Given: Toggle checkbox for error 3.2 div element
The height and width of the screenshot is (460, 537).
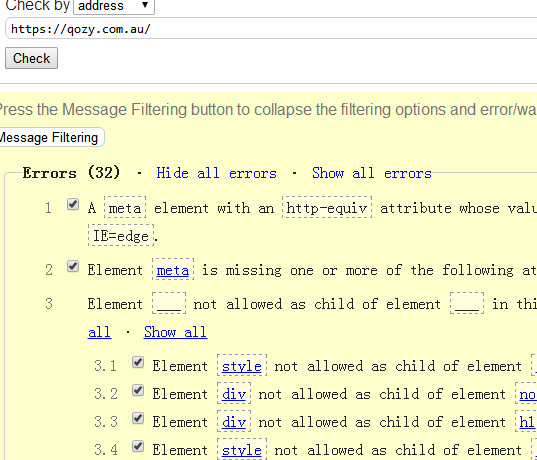Looking at the screenshot, I should pyautogui.click(x=138, y=390).
